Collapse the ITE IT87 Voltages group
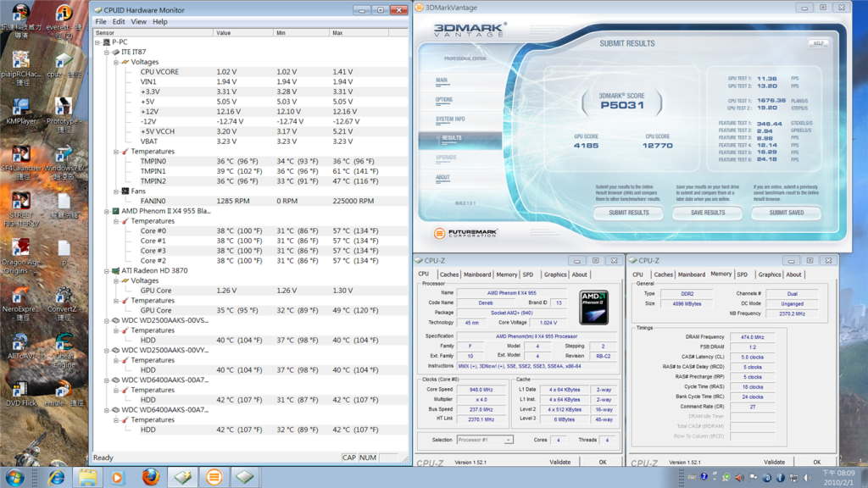The width and height of the screenshot is (868, 488). point(116,62)
